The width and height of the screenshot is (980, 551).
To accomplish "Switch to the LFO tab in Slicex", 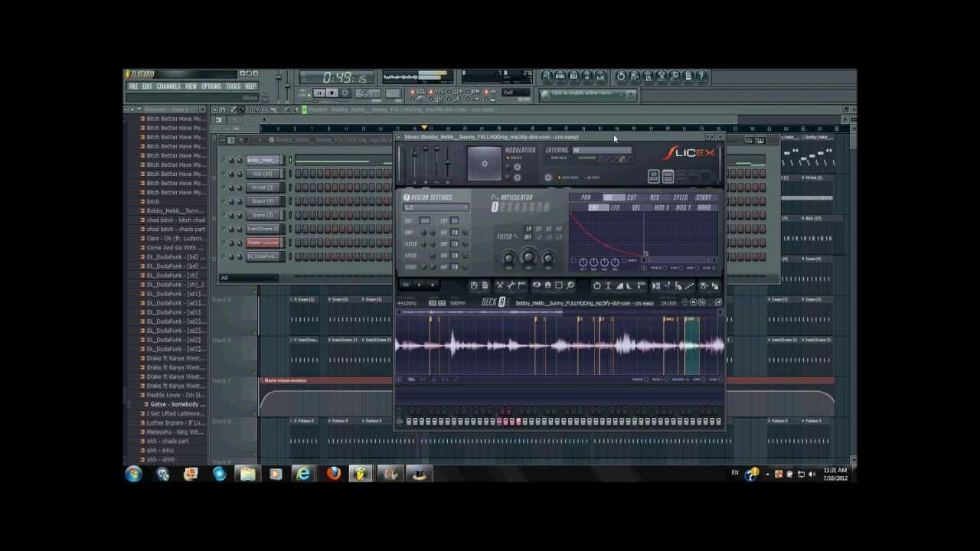I will click(616, 207).
